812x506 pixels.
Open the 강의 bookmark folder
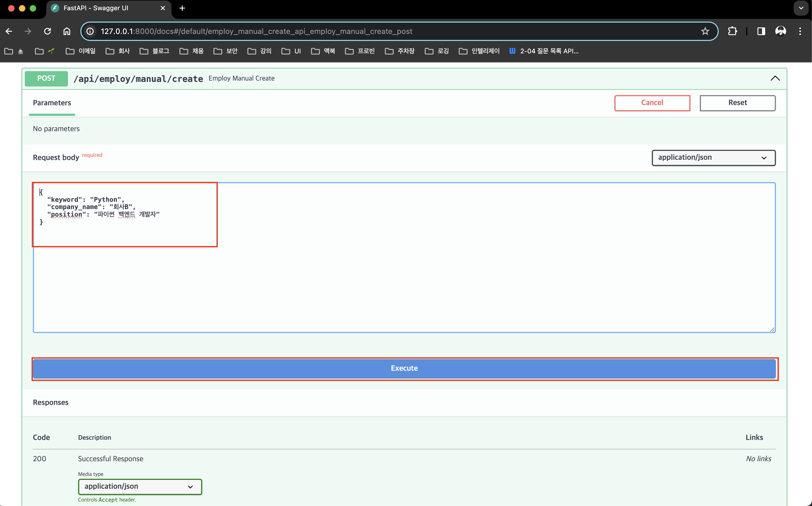[x=260, y=51]
